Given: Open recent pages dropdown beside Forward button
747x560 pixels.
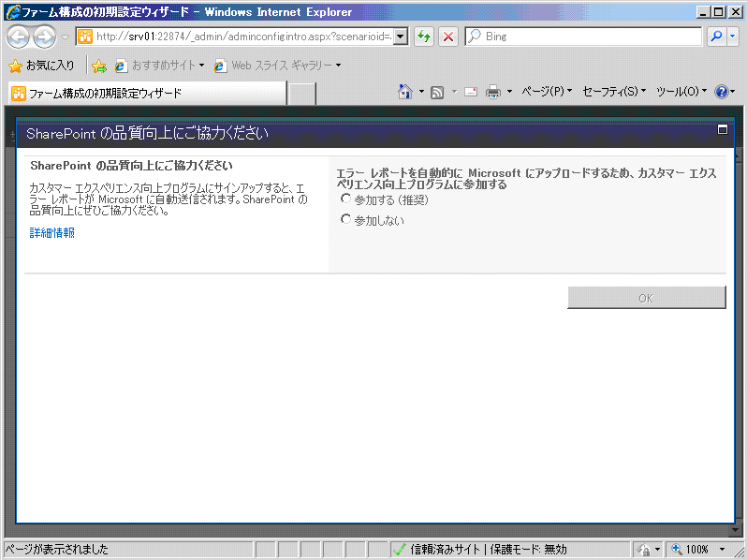Looking at the screenshot, I should click(66, 37).
